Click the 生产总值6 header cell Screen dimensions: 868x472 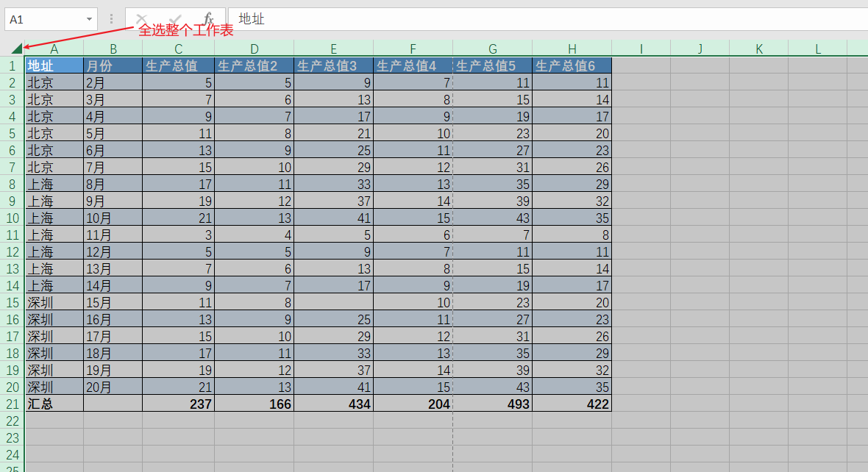[x=572, y=66]
